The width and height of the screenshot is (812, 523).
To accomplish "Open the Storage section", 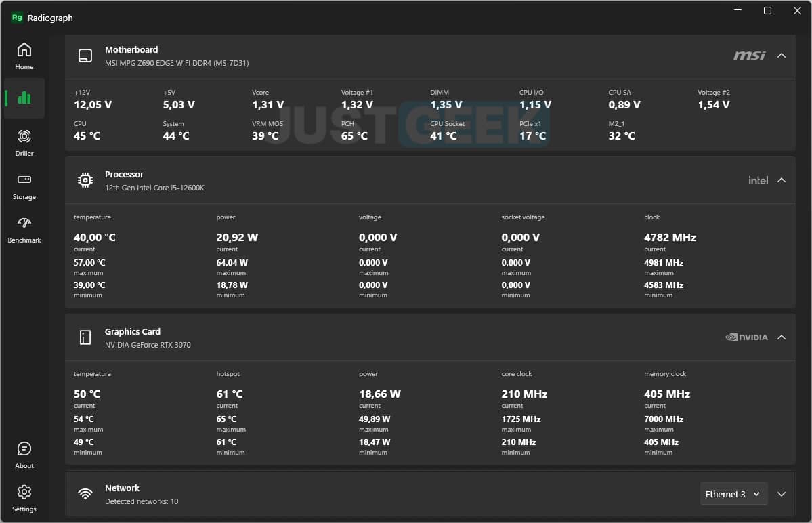I will (x=24, y=186).
